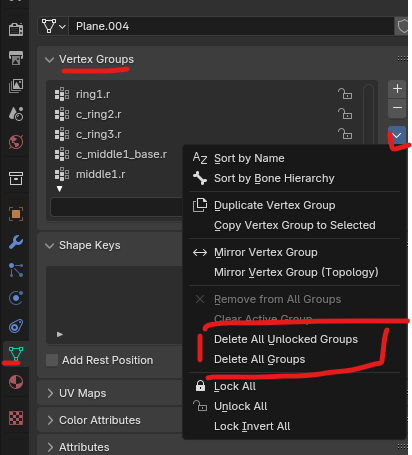Click the vertex group list scrollbar
Viewport: 412px width, 455px height.
click(368, 113)
